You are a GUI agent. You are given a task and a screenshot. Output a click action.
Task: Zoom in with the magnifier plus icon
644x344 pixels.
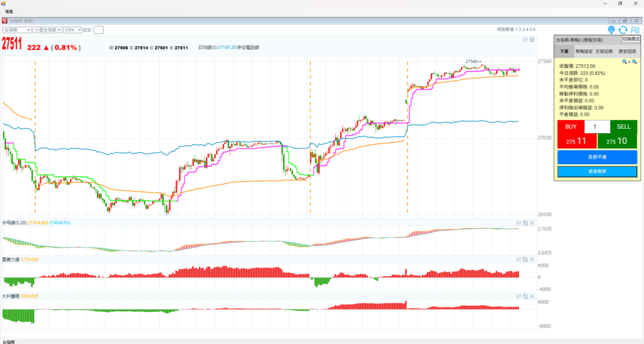pos(626,62)
